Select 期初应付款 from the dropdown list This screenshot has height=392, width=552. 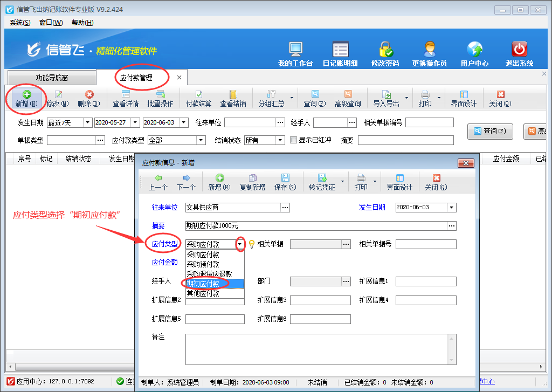(x=203, y=284)
